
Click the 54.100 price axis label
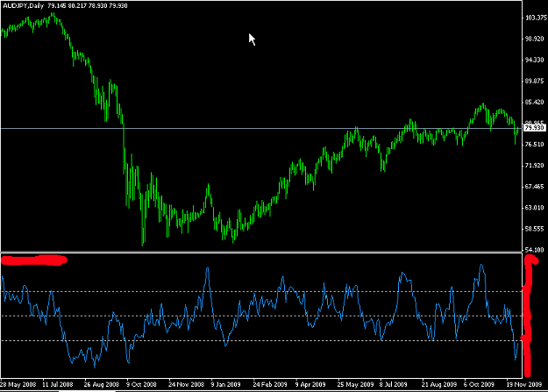point(535,250)
